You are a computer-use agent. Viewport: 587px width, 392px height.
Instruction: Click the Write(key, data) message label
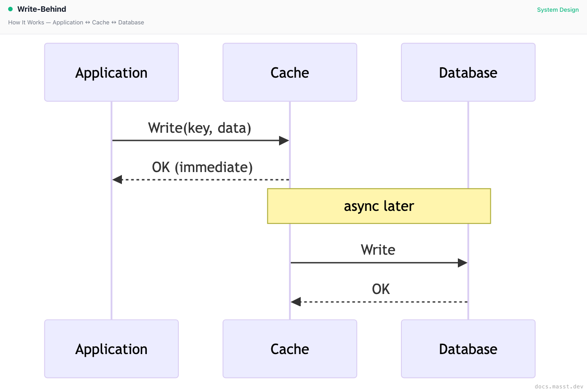(200, 128)
